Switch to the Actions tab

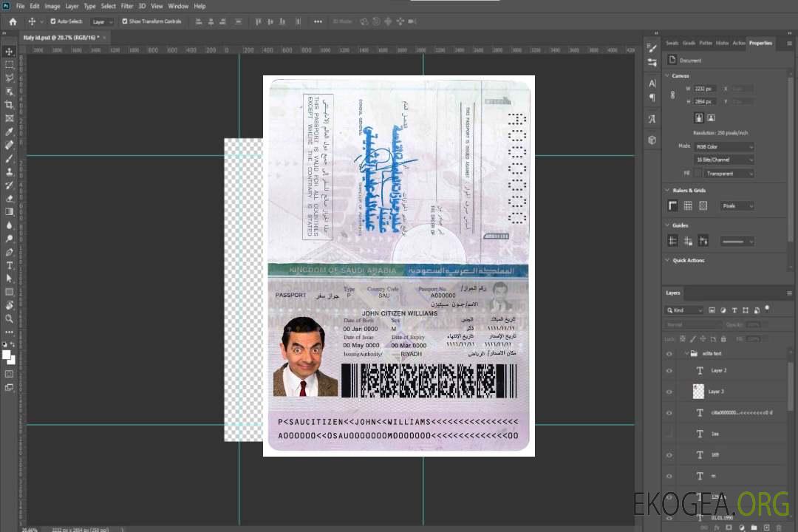pos(739,44)
